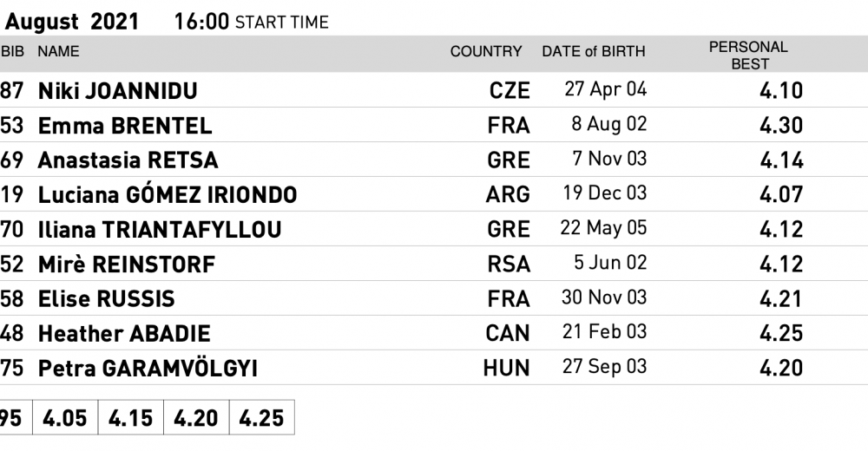Select Elise RUSSIS in the list
This screenshot has width=868, height=451.
click(x=106, y=299)
